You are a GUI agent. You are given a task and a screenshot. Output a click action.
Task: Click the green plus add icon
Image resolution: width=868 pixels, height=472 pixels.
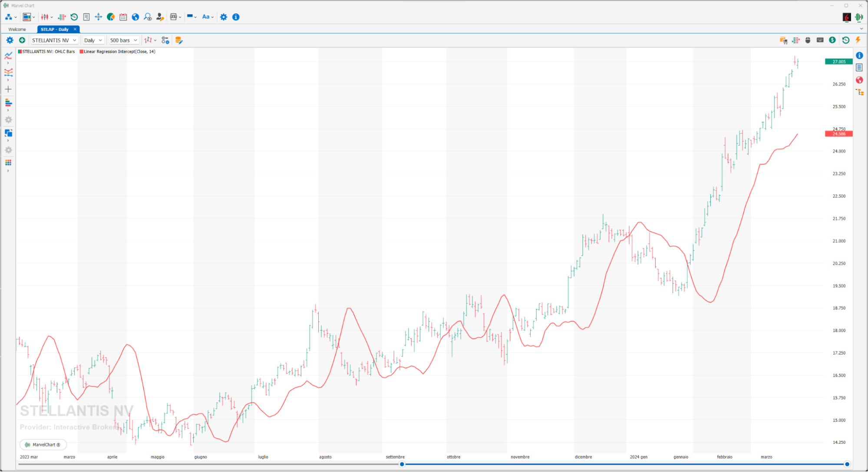22,40
